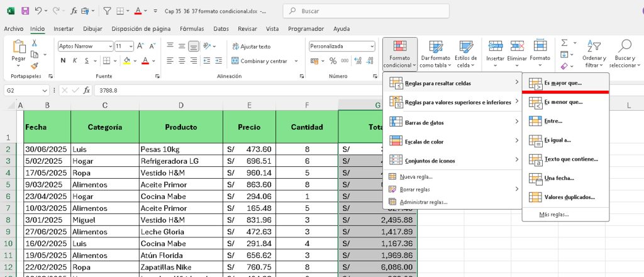Image resolution: width=644 pixels, height=277 pixels.
Task: Select cell Refrigeradora LG
Action: pyautogui.click(x=181, y=161)
